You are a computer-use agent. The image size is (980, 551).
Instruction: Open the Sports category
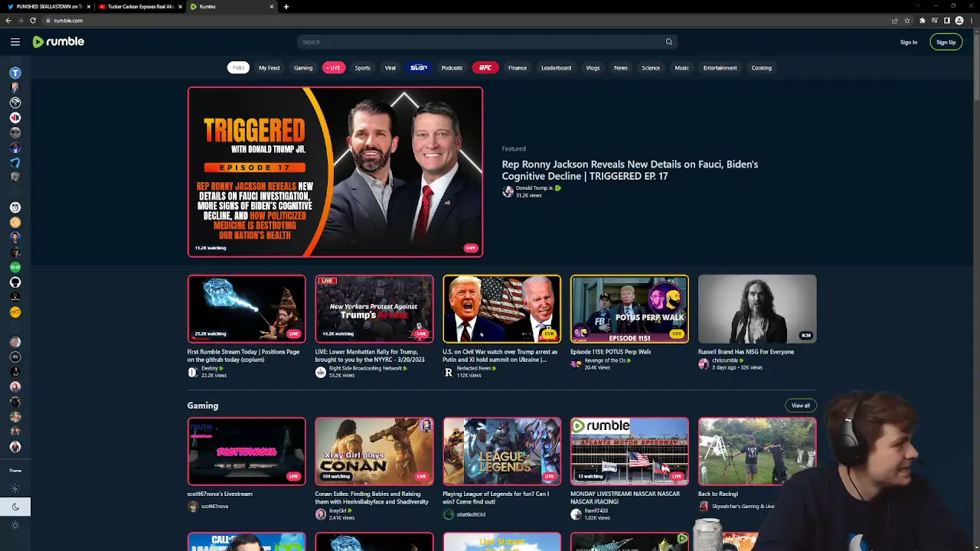363,68
